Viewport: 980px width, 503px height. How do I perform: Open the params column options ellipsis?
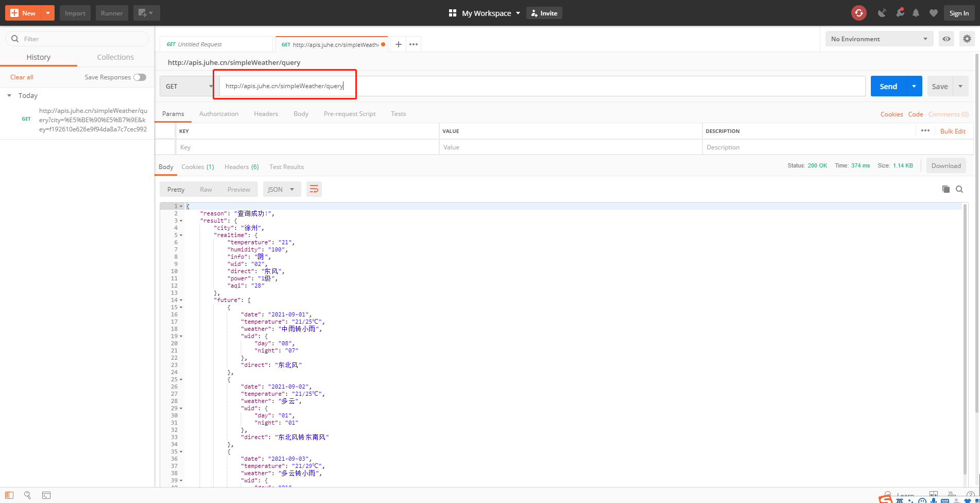(x=925, y=131)
